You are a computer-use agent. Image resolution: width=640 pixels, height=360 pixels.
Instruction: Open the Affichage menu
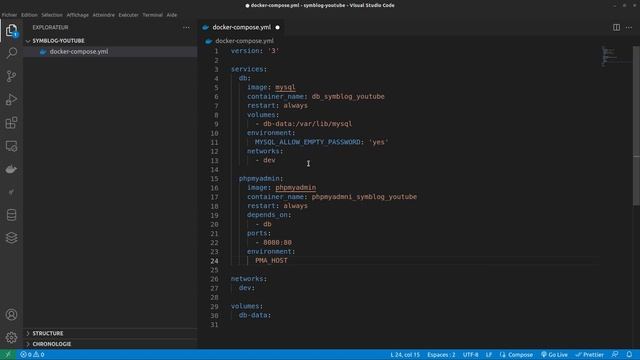(78, 15)
